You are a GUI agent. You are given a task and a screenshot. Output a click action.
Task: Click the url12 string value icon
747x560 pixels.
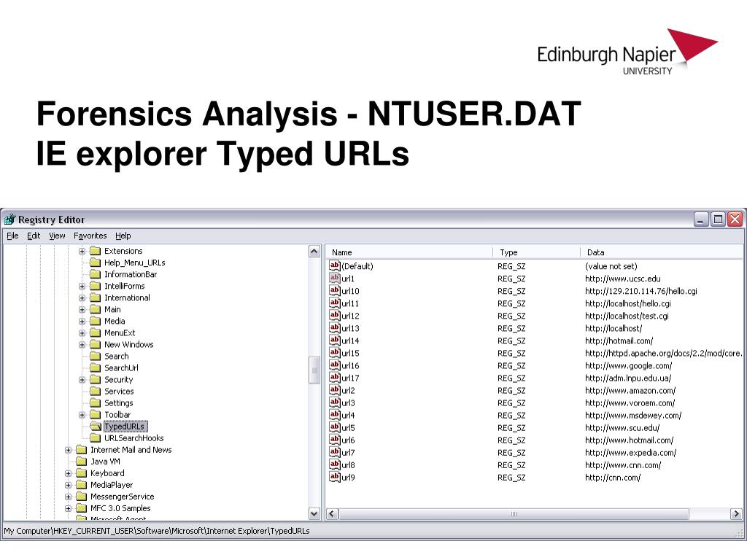pyautogui.click(x=335, y=315)
